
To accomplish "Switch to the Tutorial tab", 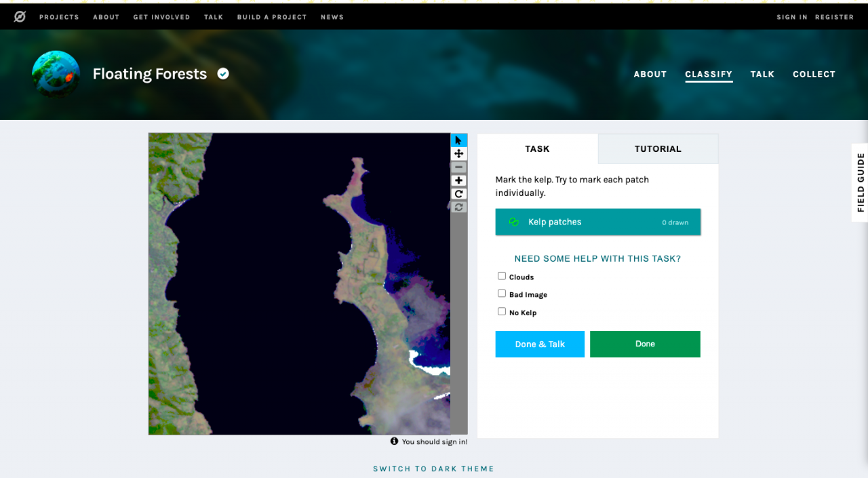I will (x=658, y=149).
